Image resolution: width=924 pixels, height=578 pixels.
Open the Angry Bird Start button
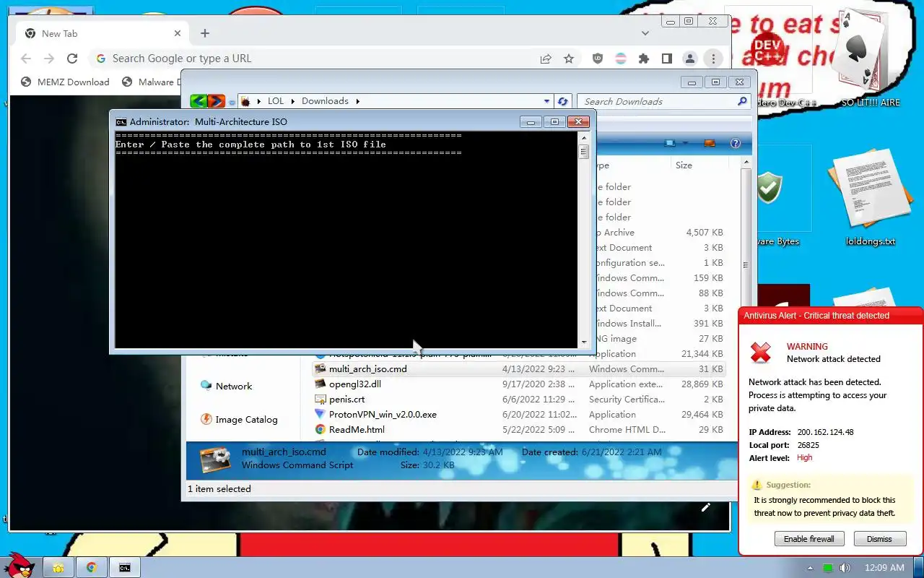(19, 566)
